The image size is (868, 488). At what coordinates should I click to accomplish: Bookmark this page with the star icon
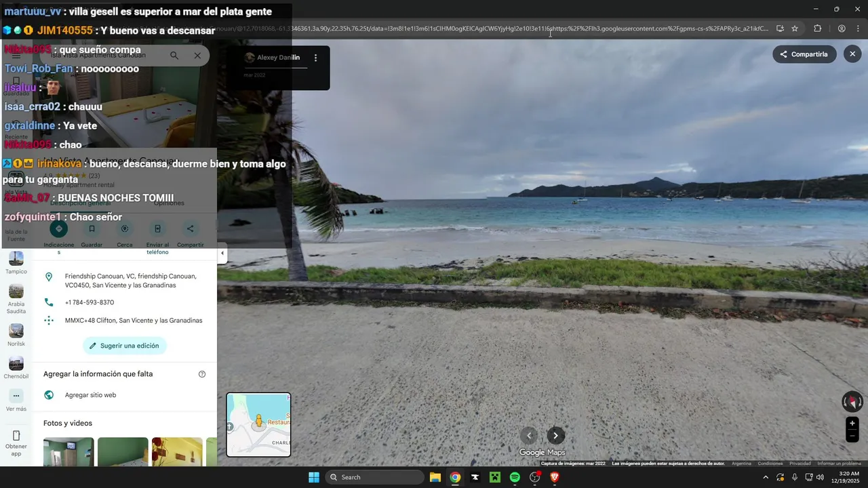[x=795, y=28]
